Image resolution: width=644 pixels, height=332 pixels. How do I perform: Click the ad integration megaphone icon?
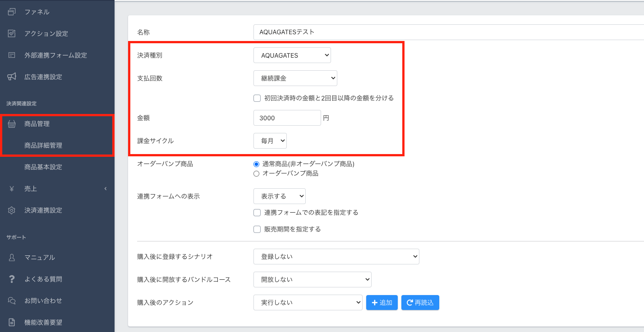click(12, 77)
